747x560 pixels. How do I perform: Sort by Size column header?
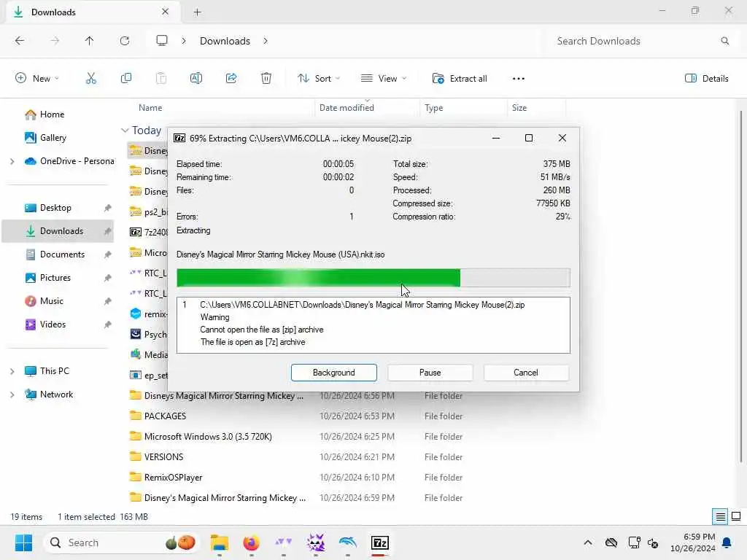click(519, 108)
